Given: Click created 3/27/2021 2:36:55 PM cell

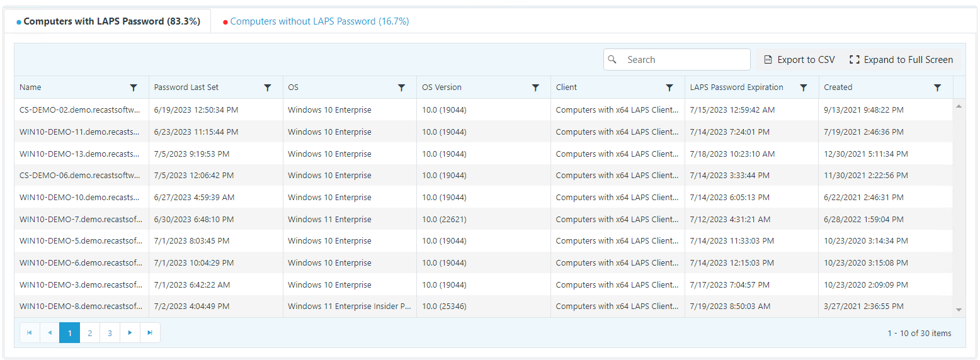Looking at the screenshot, I should click(886, 307).
